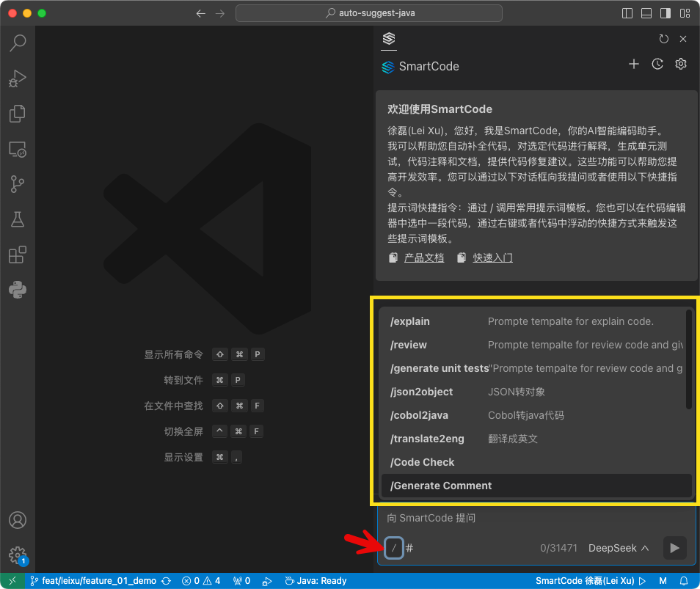Open errors and warnings in status bar
The width and height of the screenshot is (700, 589).
pos(201,580)
